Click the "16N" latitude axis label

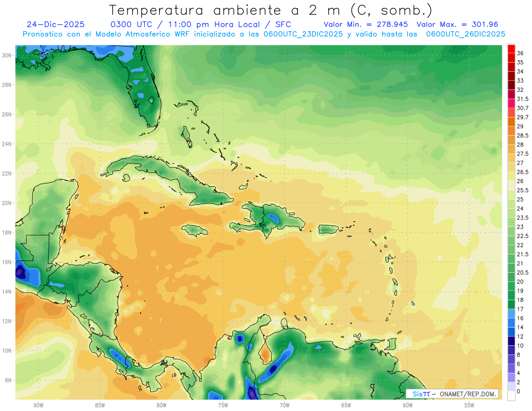[8, 262]
